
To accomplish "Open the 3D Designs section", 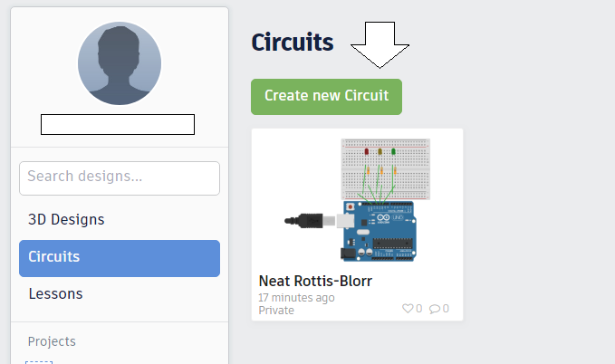I will coord(66,219).
